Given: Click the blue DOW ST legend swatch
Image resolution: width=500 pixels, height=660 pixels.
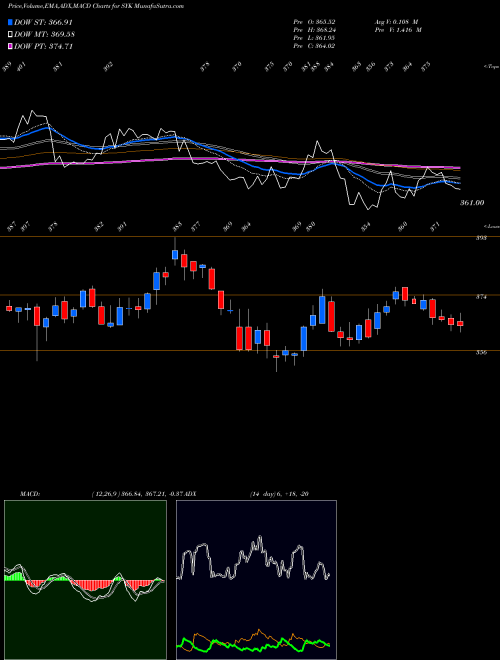Looking at the screenshot, I should [10, 22].
